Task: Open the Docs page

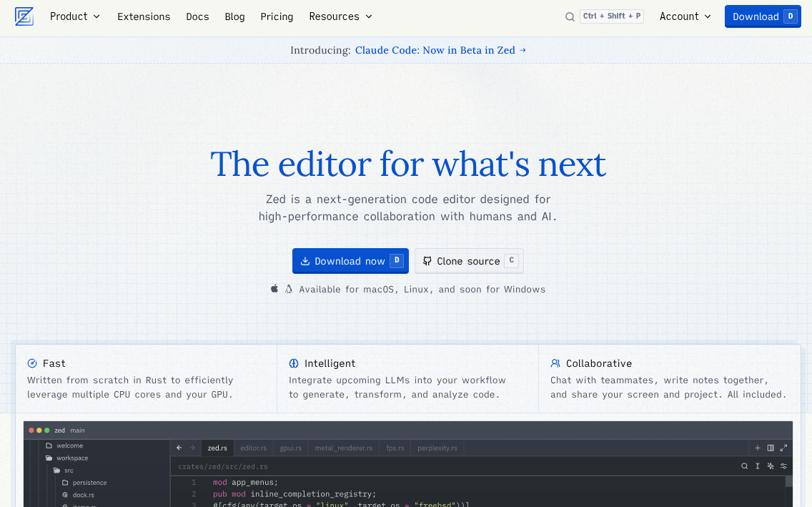Action: 197,16
